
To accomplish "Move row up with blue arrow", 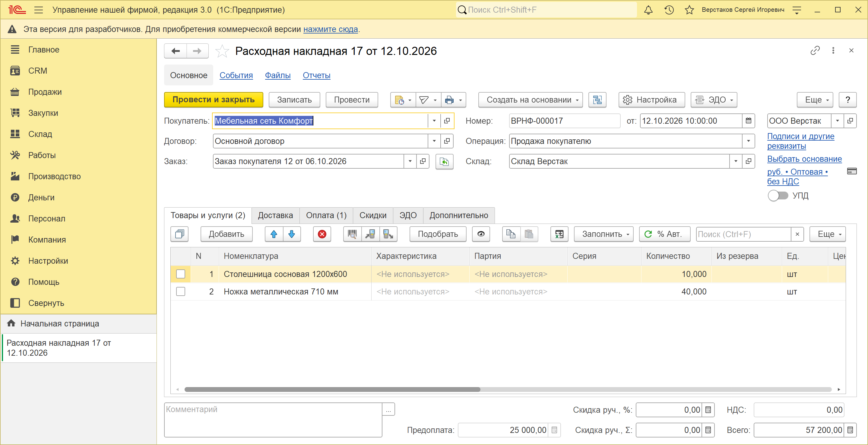I will (274, 234).
